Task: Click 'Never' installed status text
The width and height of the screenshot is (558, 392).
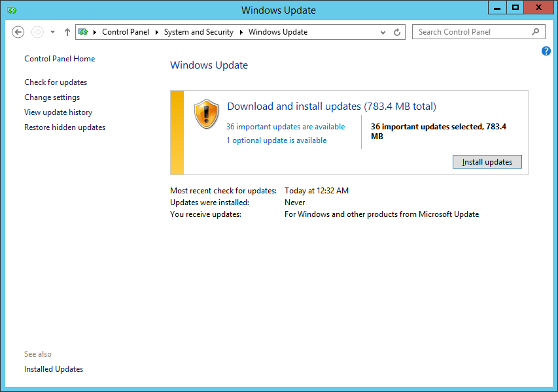Action: point(294,203)
